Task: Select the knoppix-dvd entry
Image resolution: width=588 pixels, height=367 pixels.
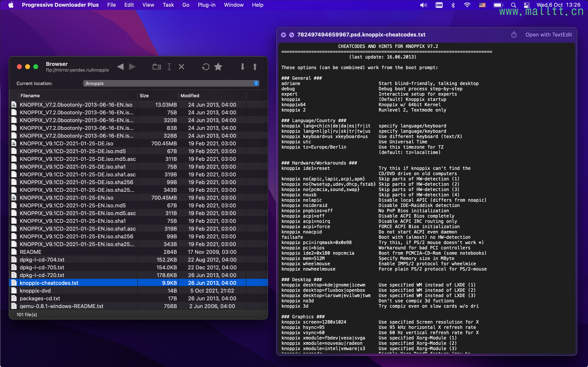Action: click(139, 291)
